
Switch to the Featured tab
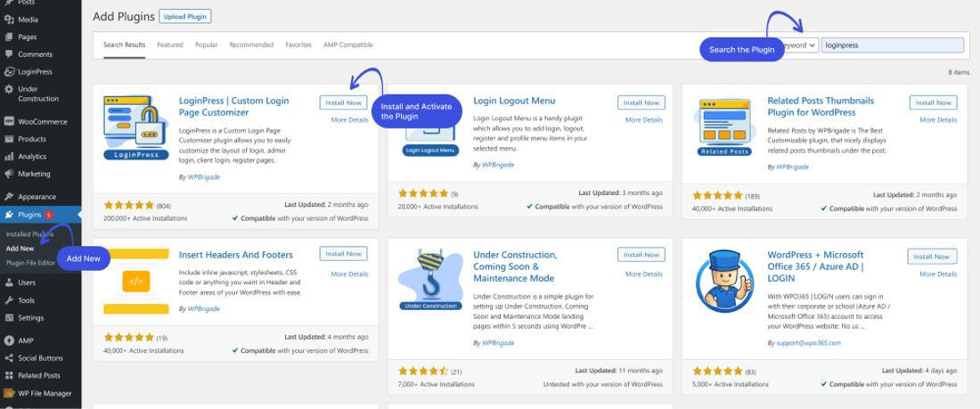pyautogui.click(x=170, y=45)
